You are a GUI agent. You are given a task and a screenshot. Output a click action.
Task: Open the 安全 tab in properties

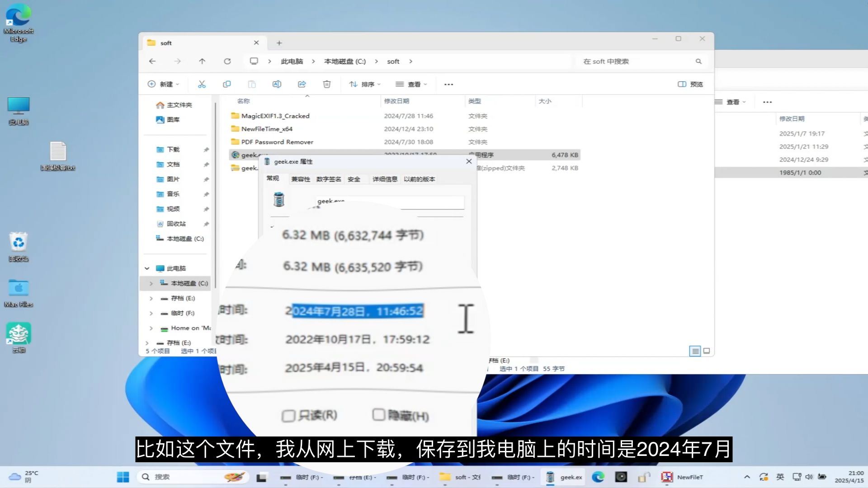tap(354, 179)
